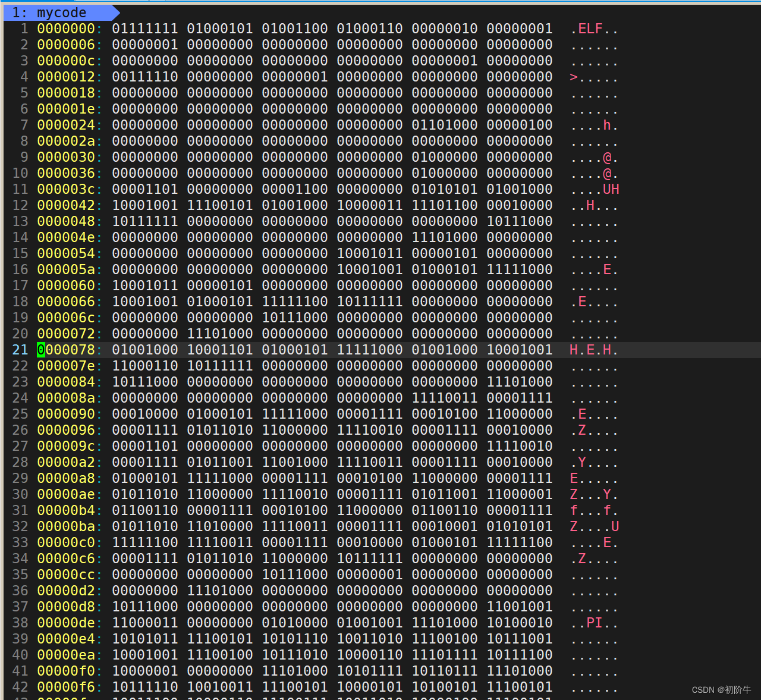This screenshot has height=700, width=761.
Task: Click the address 0000030
Action: tap(66, 157)
